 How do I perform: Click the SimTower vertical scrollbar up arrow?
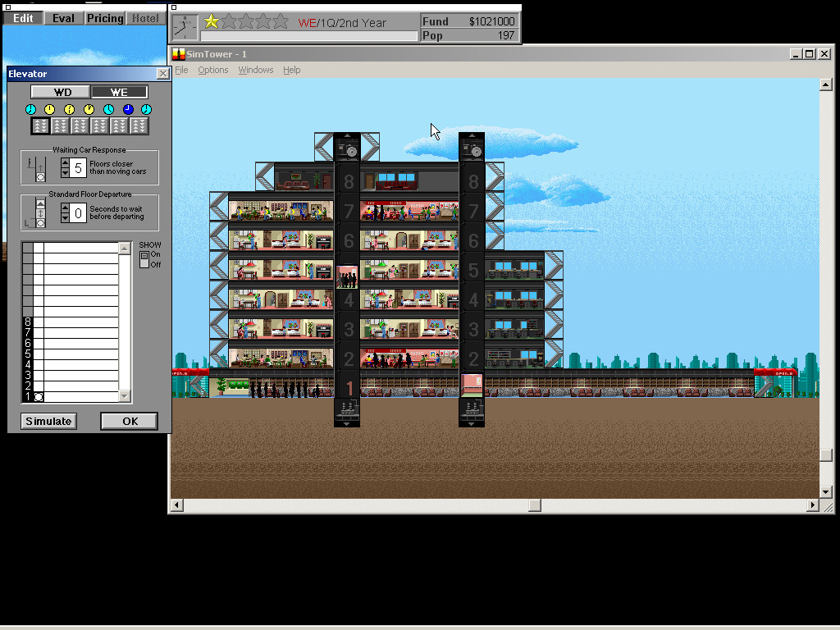pyautogui.click(x=825, y=84)
